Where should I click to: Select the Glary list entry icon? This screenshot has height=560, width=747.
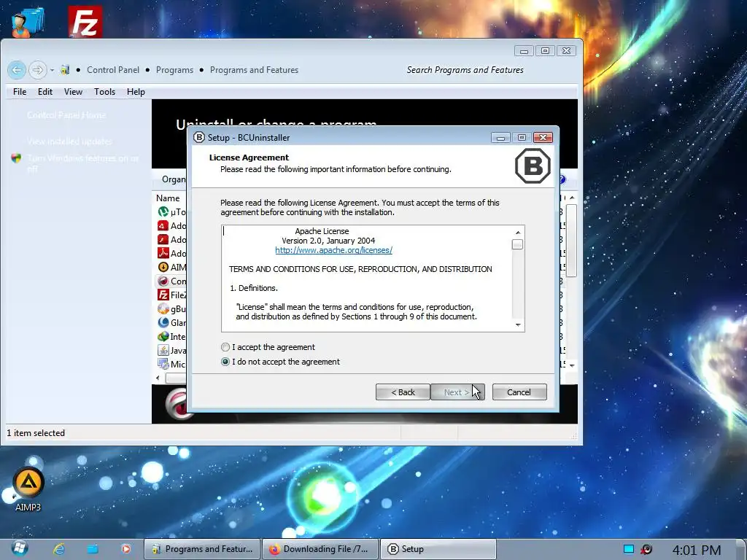tap(163, 322)
